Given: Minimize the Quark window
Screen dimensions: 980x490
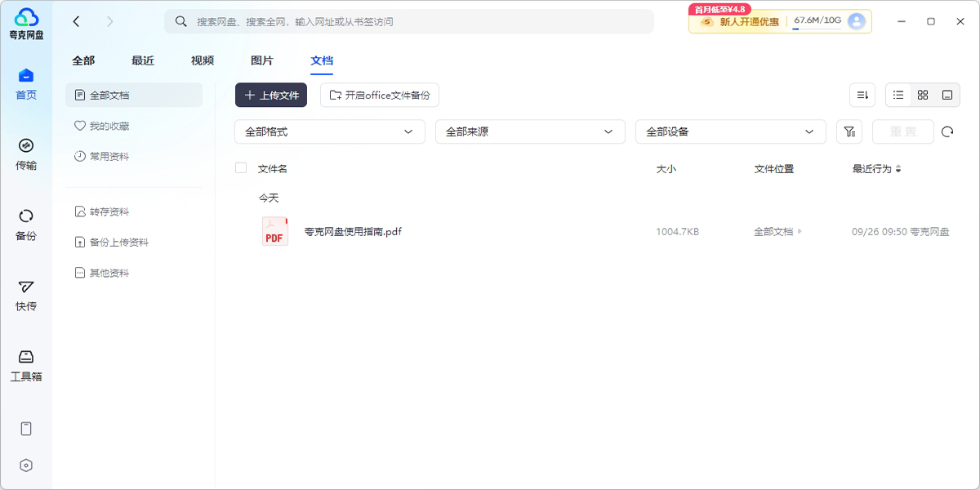Looking at the screenshot, I should (x=902, y=21).
